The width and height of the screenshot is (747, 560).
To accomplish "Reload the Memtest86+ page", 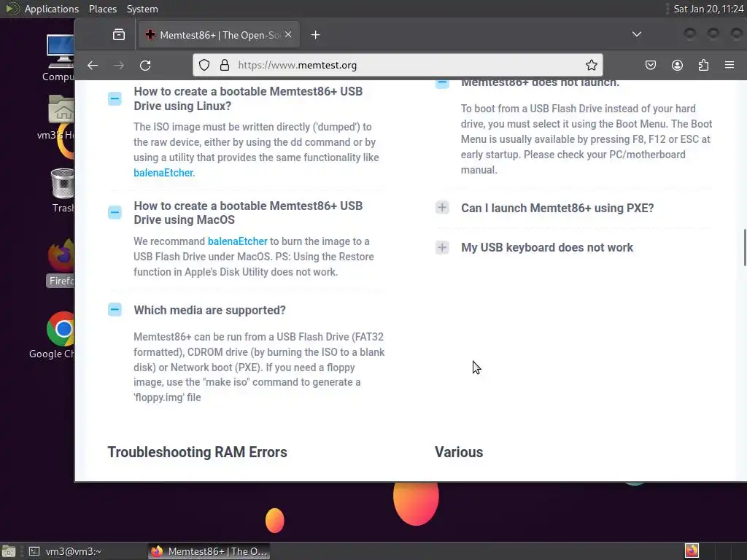I will (145, 65).
